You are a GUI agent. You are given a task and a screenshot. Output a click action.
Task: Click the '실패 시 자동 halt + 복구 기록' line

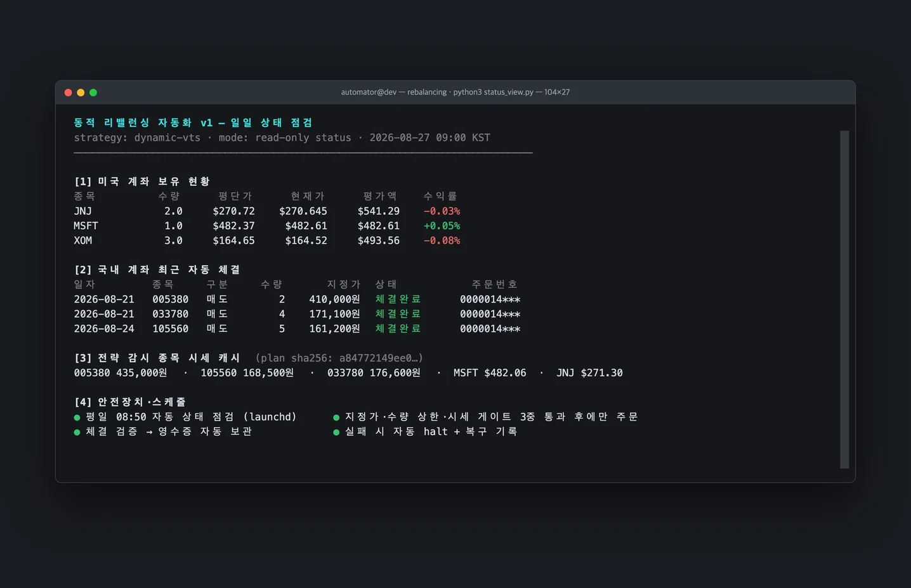(x=431, y=431)
